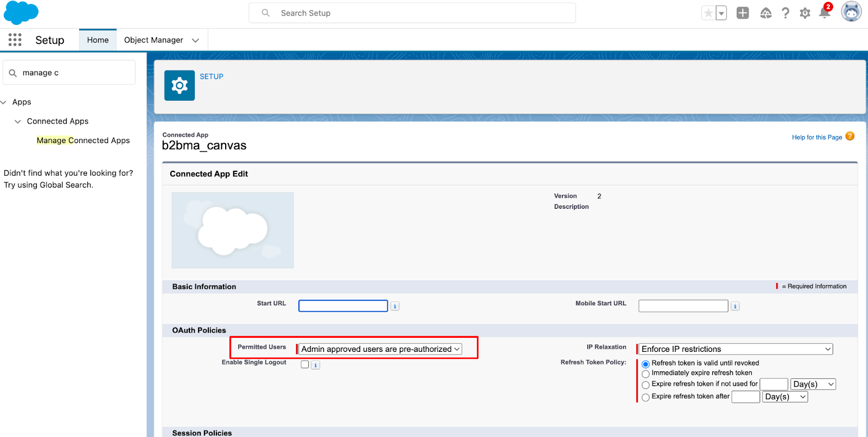Screen dimensions: 868x437
Task: Open Day(s) dropdown for unused token expiry
Action: [813, 384]
